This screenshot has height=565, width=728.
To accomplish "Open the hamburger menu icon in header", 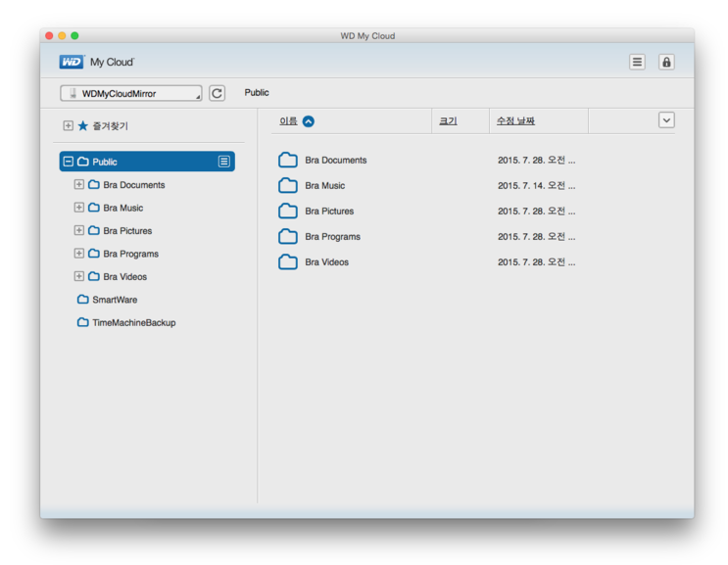I will pos(637,62).
